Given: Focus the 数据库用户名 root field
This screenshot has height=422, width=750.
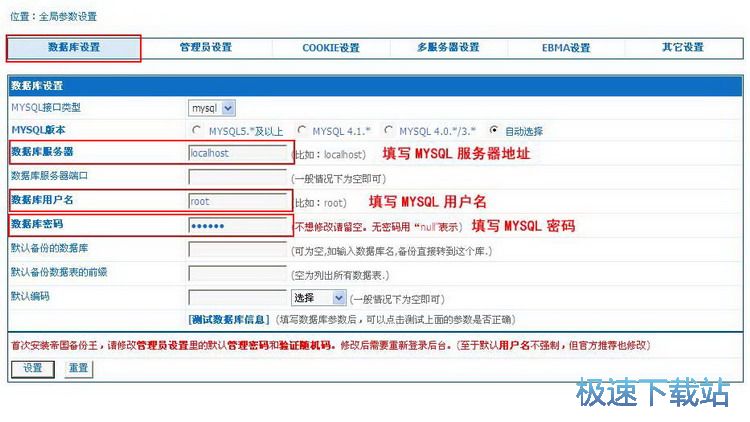Looking at the screenshot, I should [237, 201].
